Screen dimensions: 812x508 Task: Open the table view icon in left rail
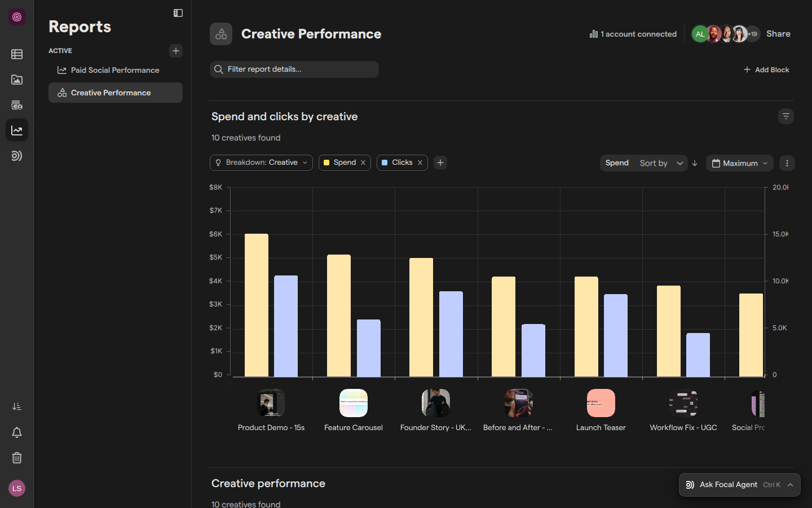click(x=17, y=54)
